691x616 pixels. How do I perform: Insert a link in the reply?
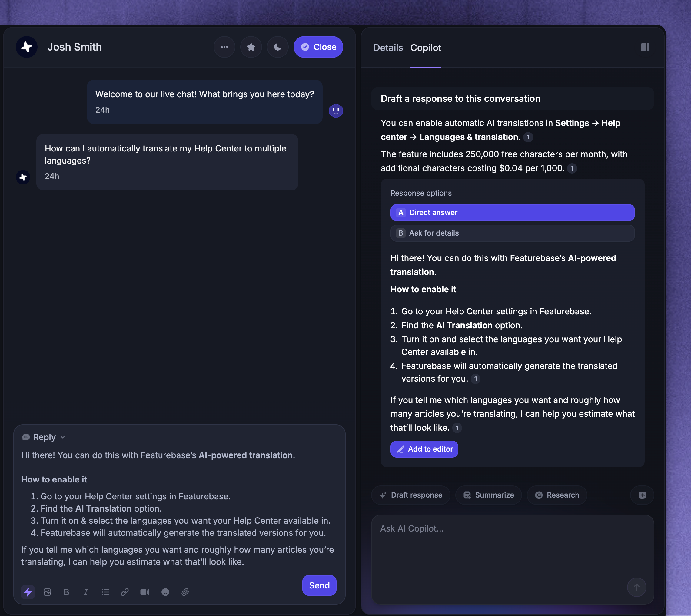coord(125,592)
